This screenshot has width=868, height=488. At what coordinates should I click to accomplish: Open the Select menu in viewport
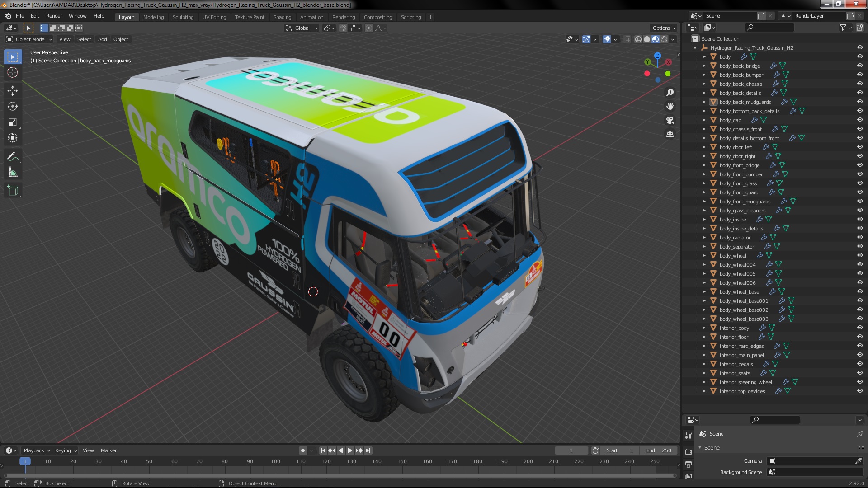click(84, 39)
